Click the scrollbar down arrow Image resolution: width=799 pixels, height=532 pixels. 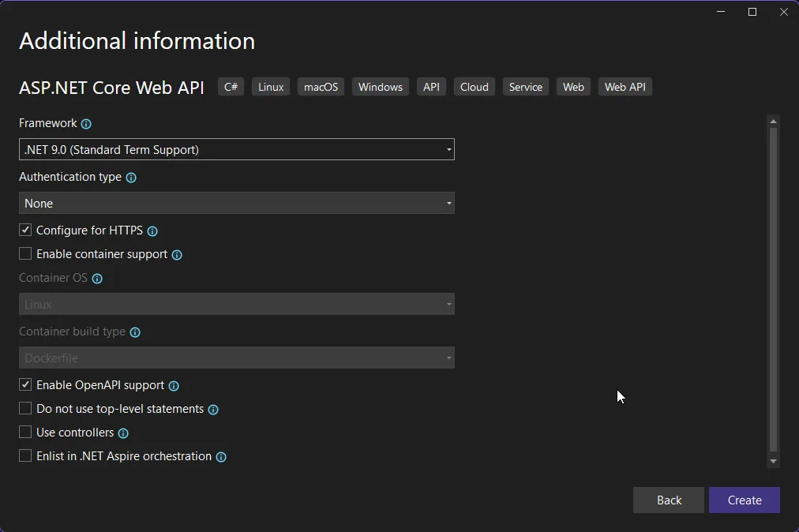773,462
